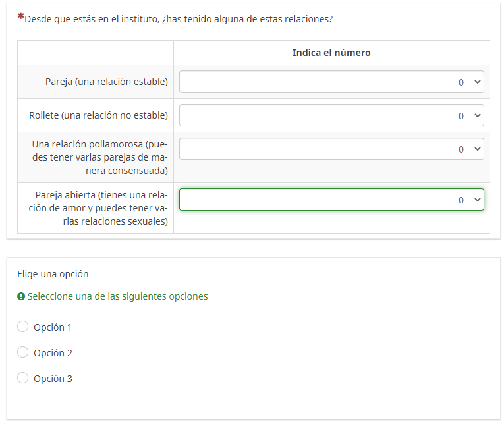
Task: Click the 'Opción 1' label text
Action: (53, 327)
